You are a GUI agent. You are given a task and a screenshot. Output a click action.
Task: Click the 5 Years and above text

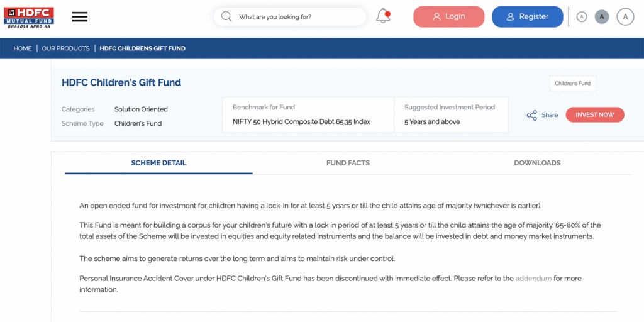pos(432,121)
